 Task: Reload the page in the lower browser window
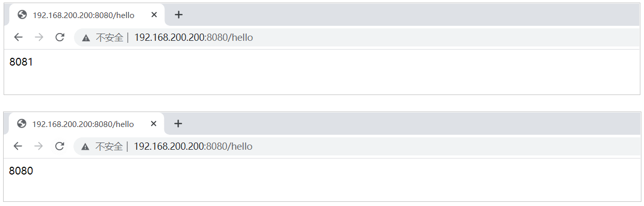point(59,146)
